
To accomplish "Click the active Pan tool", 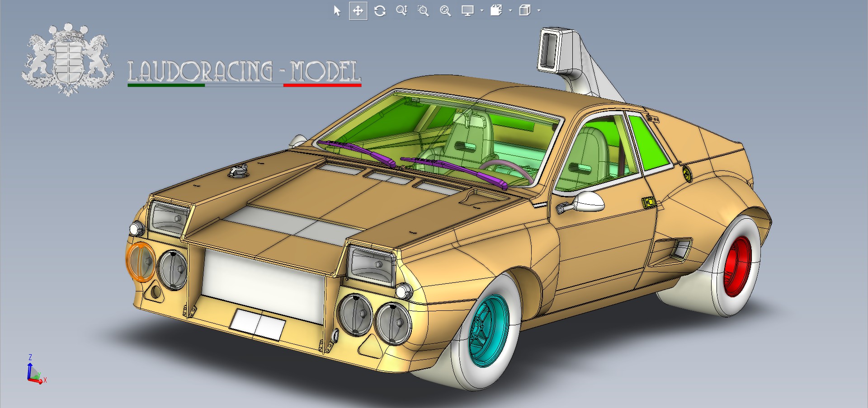I will (x=358, y=11).
